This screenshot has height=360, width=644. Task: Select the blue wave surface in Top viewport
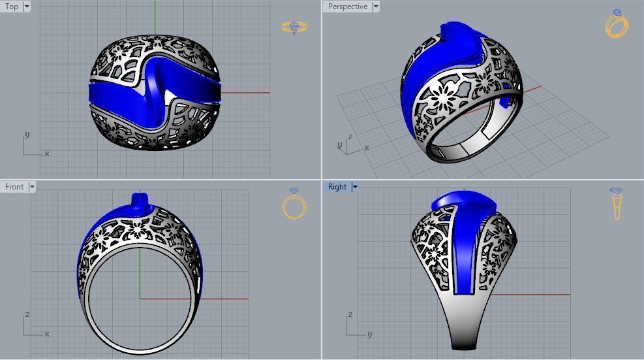click(x=155, y=93)
